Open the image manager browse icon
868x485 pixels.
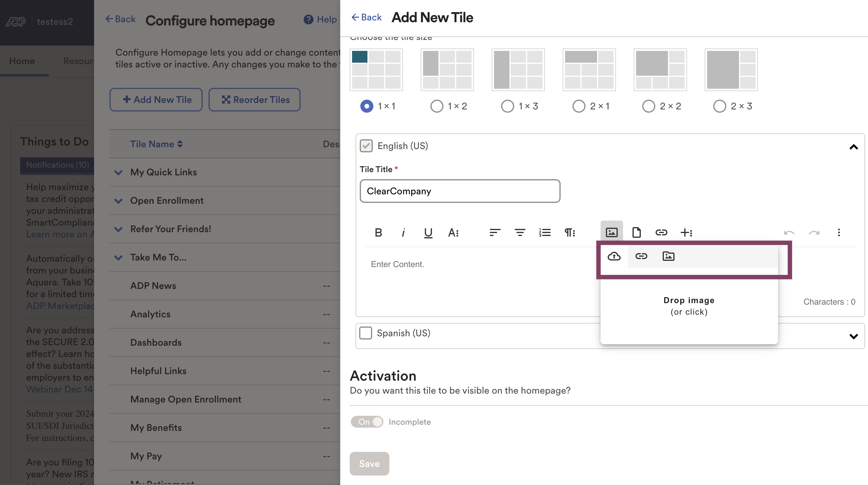669,256
